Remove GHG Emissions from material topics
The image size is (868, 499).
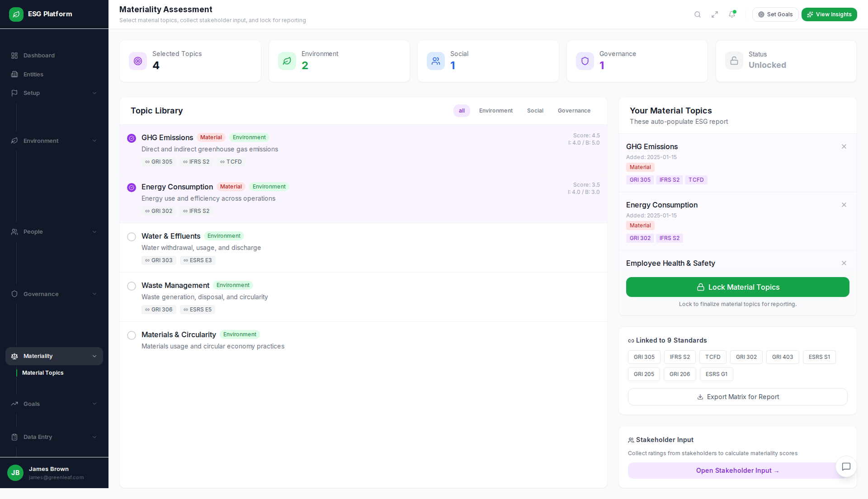[844, 146]
